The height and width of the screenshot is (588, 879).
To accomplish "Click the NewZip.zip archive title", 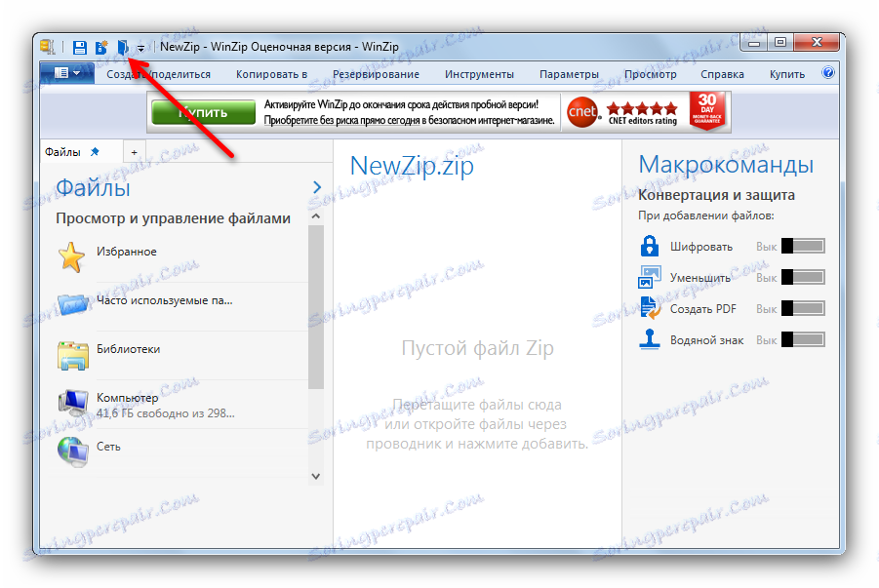I will click(412, 167).
